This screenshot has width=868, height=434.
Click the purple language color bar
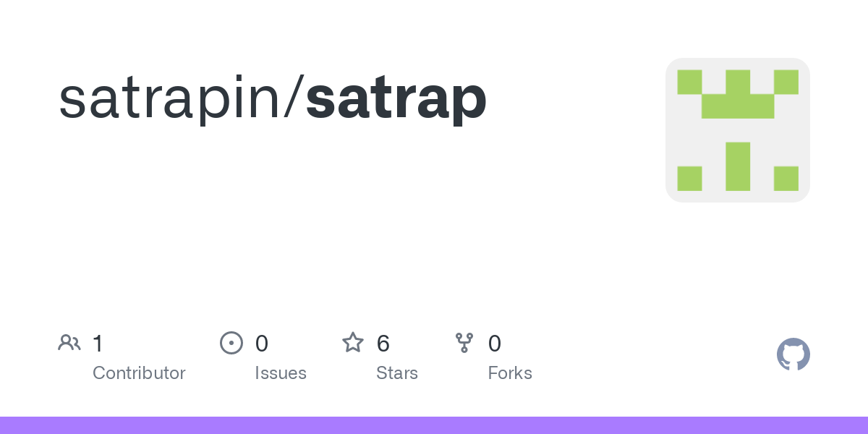pyautogui.click(x=434, y=425)
